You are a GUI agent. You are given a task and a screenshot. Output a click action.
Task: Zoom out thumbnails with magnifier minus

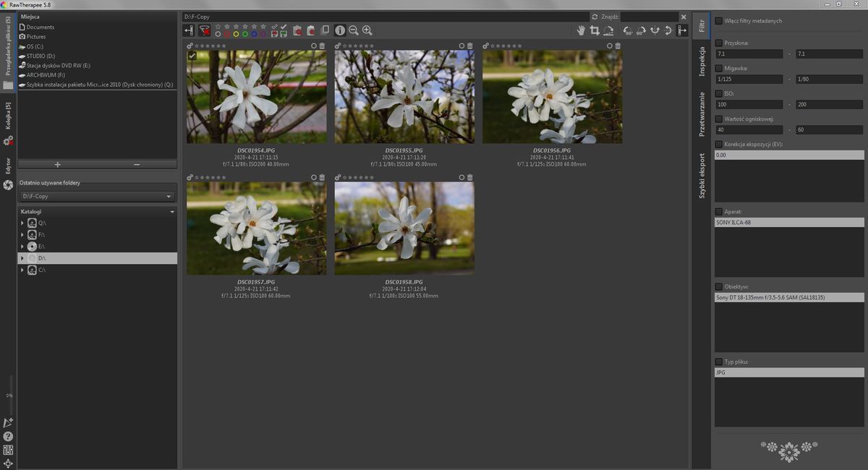point(354,30)
